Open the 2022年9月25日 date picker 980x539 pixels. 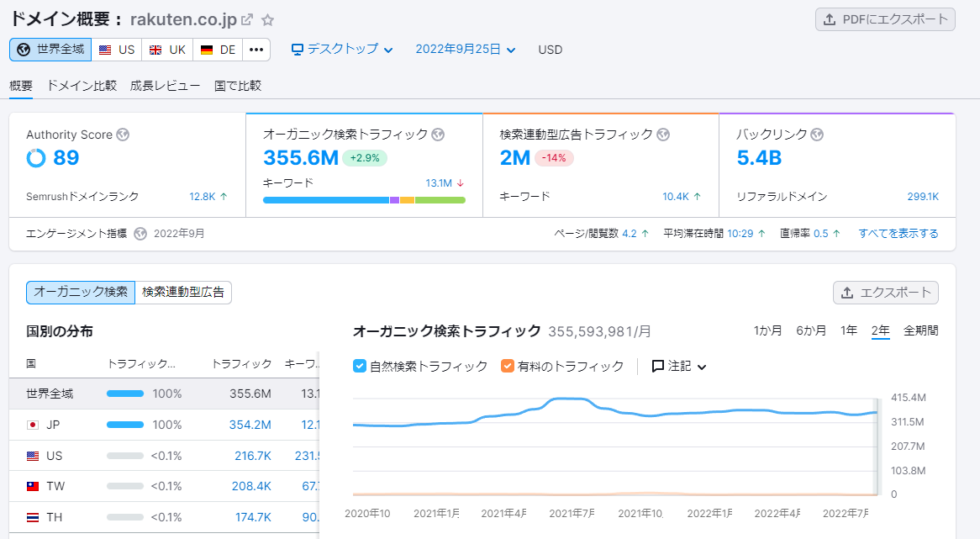466,50
